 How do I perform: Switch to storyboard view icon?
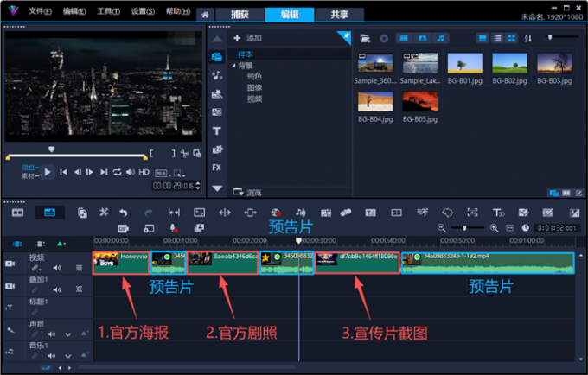pyautogui.click(x=17, y=213)
